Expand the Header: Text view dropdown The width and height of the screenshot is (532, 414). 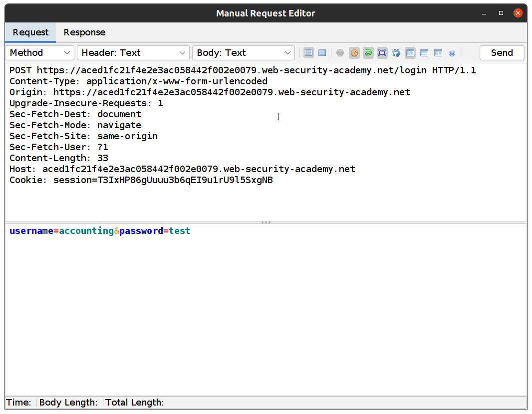tap(133, 53)
